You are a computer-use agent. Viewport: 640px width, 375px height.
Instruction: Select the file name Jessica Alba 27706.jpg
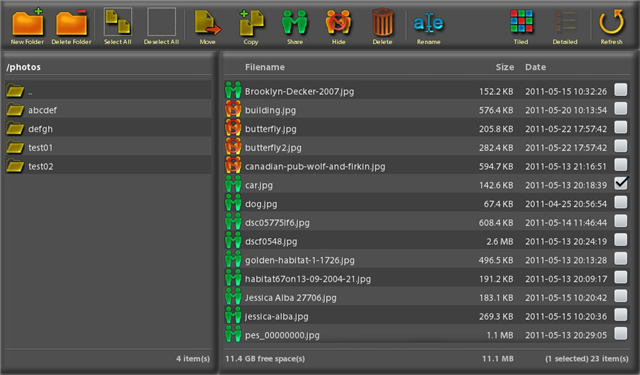[291, 297]
